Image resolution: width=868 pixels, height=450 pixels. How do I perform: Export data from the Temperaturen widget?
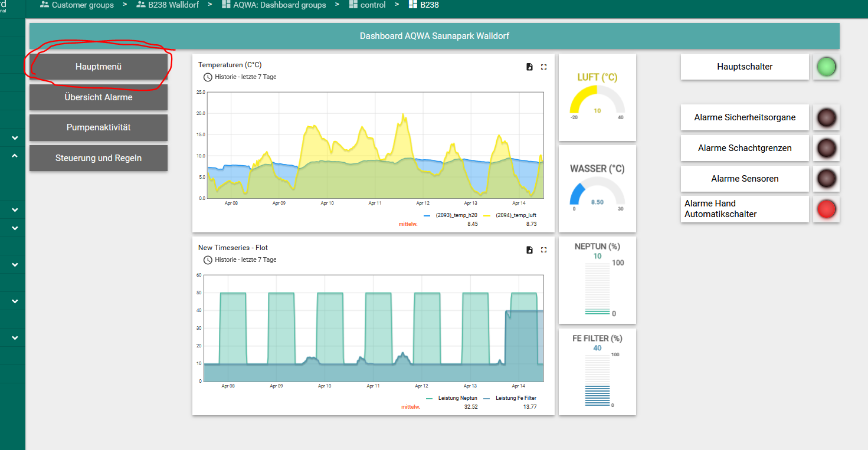pos(529,67)
